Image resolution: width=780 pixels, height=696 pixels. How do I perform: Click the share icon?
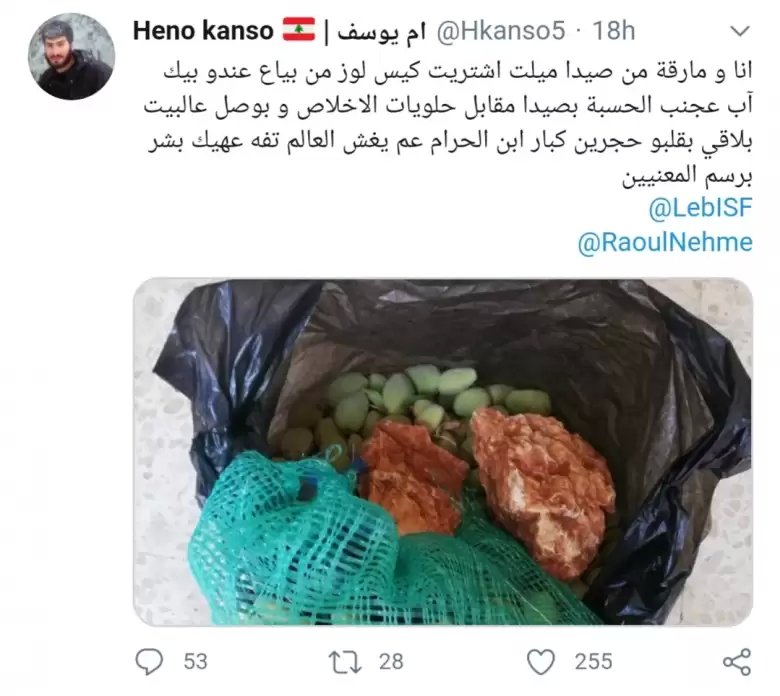(737, 662)
